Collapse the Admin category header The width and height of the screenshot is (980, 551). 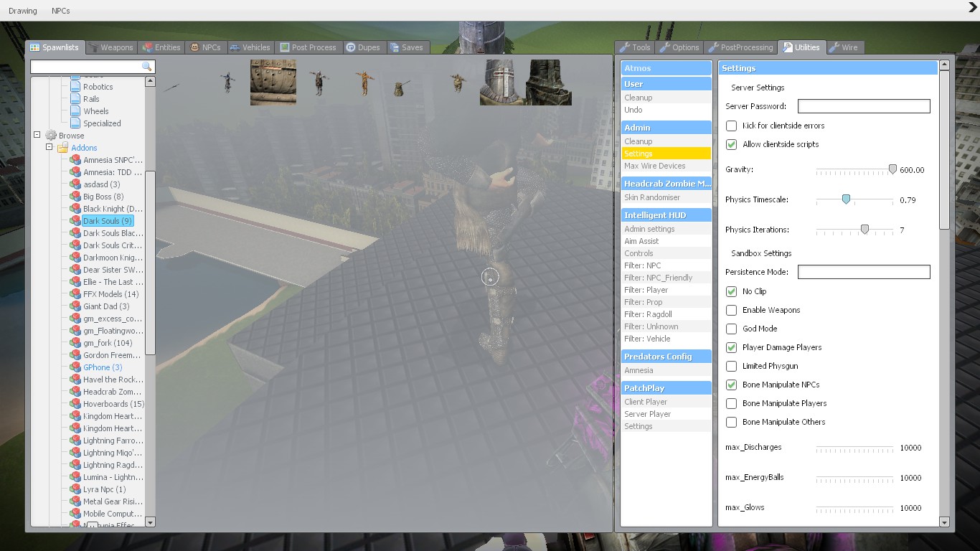(x=666, y=128)
